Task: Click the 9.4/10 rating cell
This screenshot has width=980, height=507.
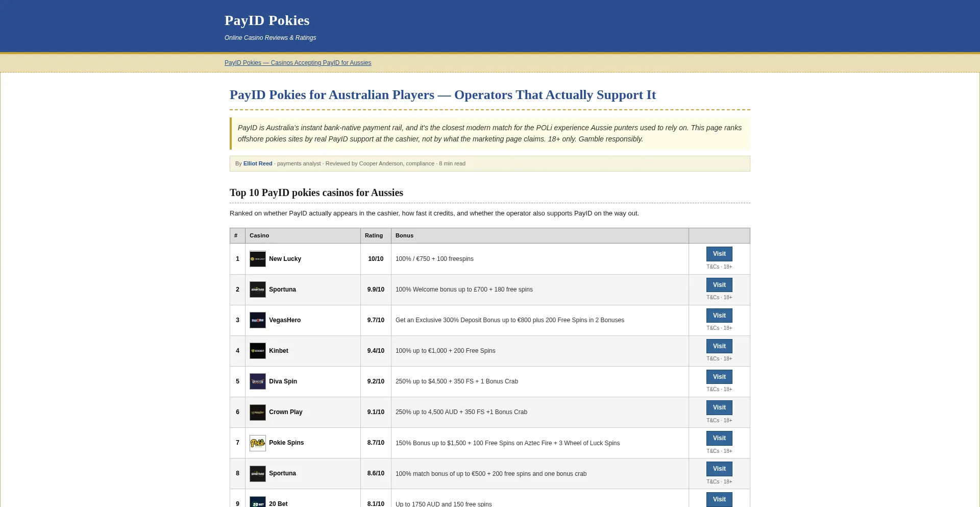Action: [376, 351]
